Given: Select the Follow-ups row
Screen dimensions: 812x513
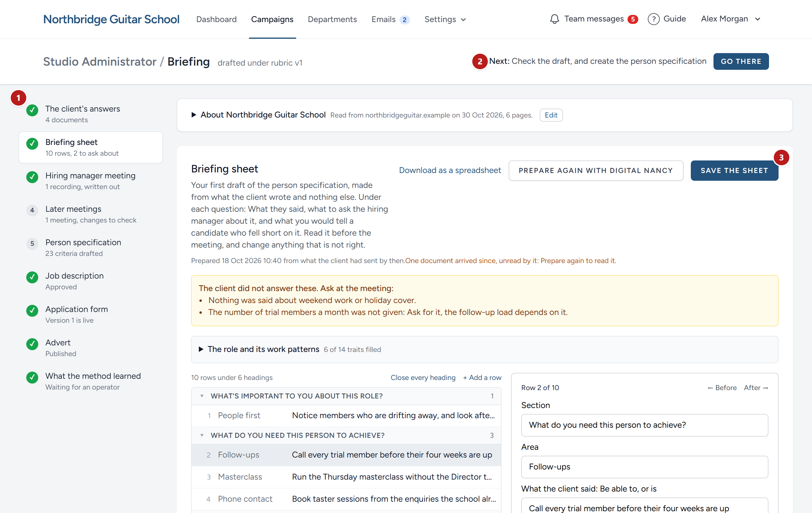Looking at the screenshot, I should pos(346,455).
